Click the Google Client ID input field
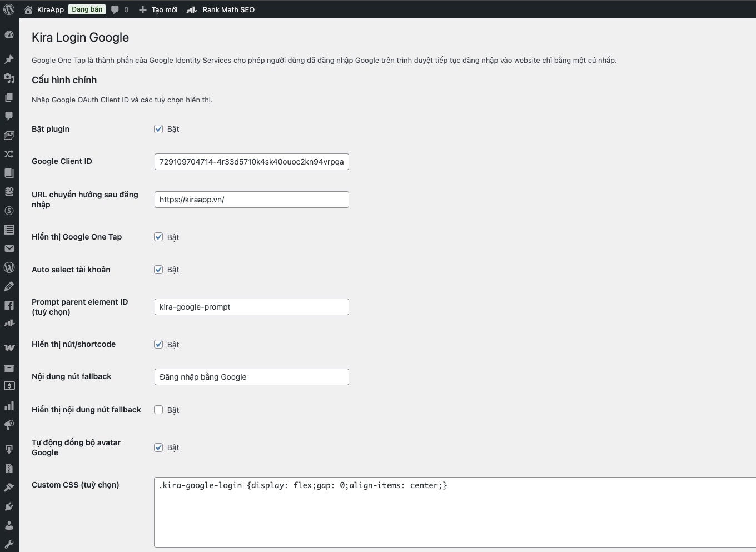 click(x=251, y=162)
